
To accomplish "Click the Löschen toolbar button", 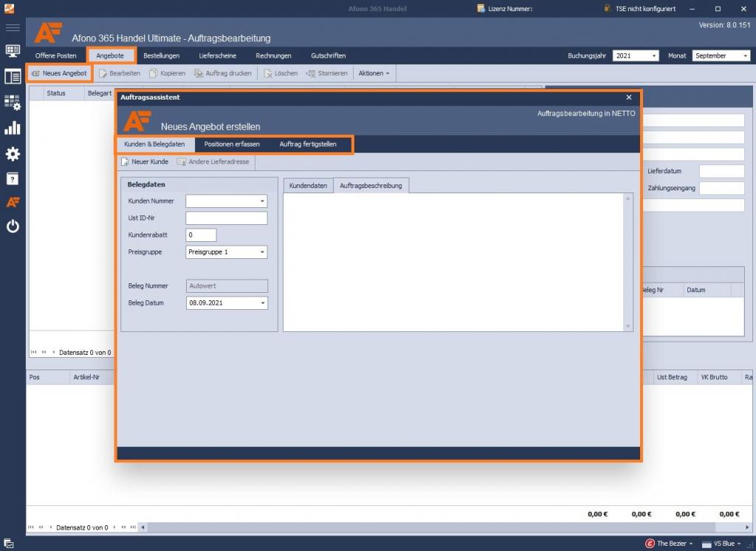I will tap(281, 73).
